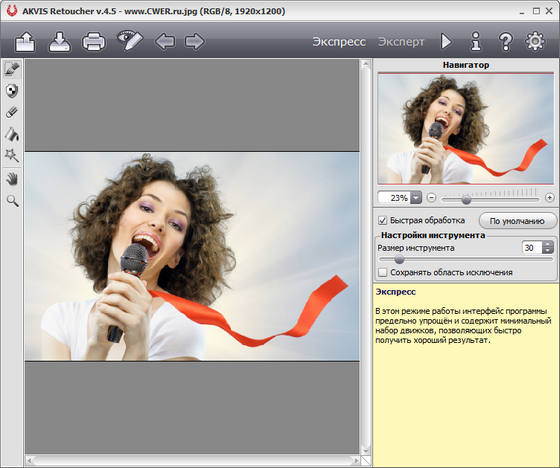Open preferences gear icon

point(535,41)
